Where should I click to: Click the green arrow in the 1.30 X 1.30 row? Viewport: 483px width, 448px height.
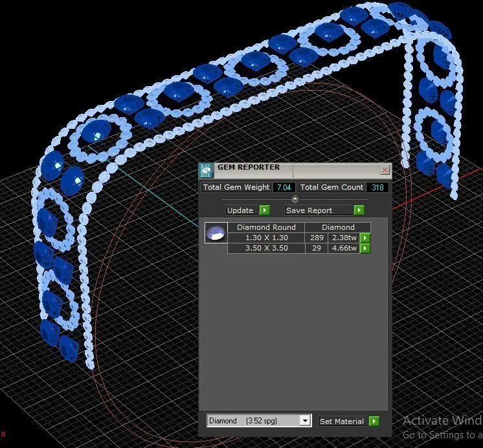[365, 238]
